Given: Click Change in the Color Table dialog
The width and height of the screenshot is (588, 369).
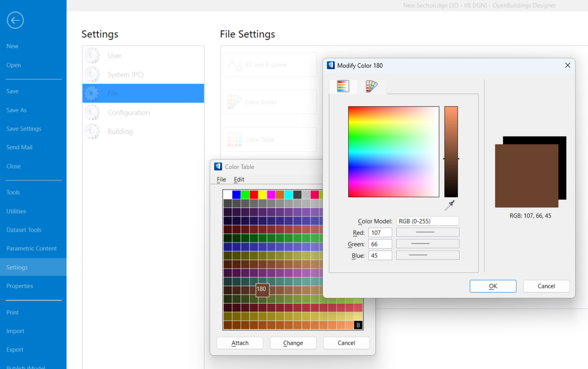Looking at the screenshot, I should coord(293,343).
